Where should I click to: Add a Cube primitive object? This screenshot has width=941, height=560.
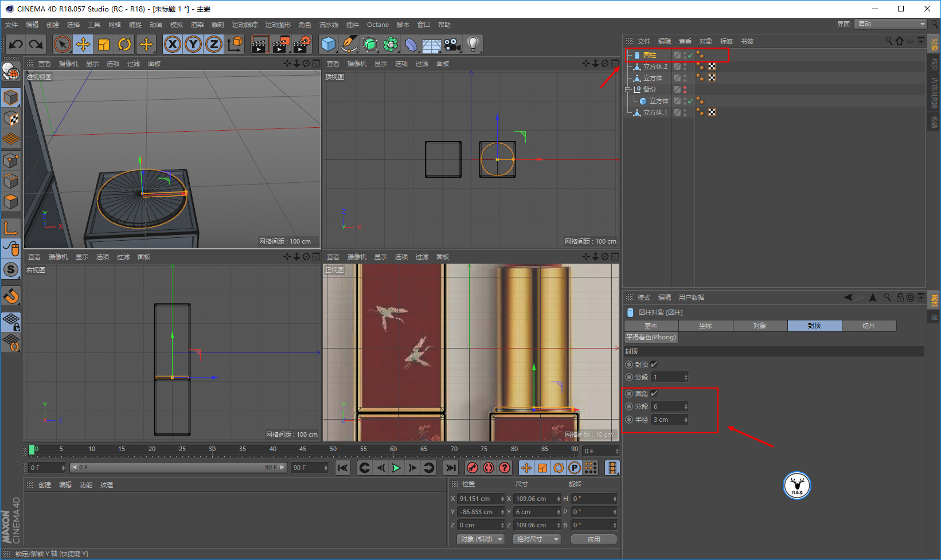point(329,44)
